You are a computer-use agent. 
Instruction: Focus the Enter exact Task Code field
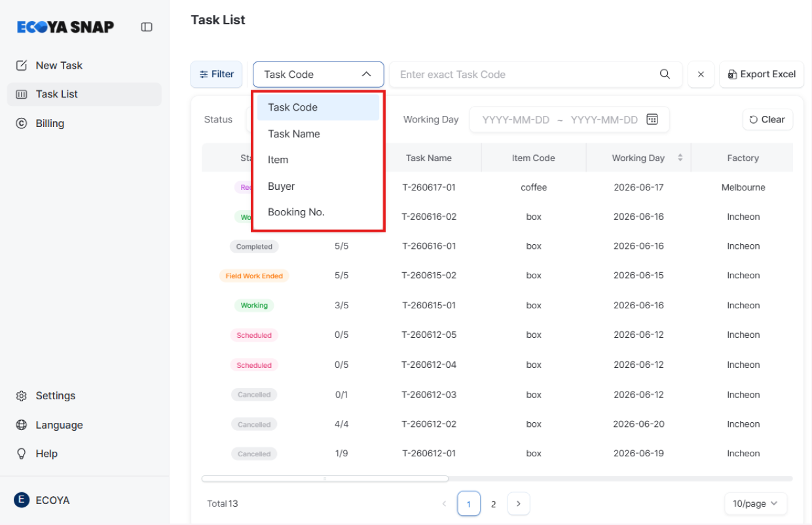[524, 75]
